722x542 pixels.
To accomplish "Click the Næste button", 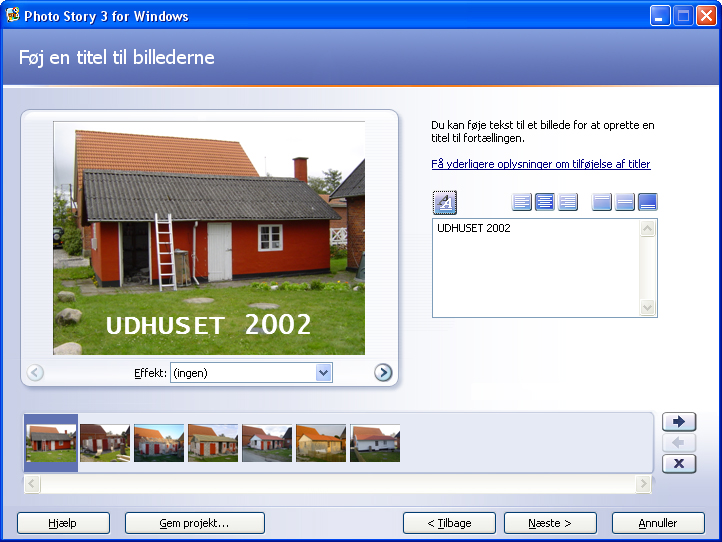I will point(550,523).
